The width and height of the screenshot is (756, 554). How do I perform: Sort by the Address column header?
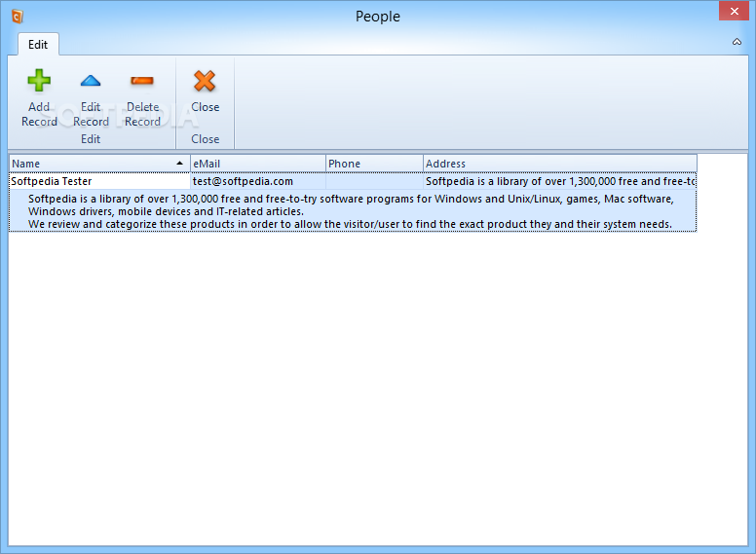point(560,164)
